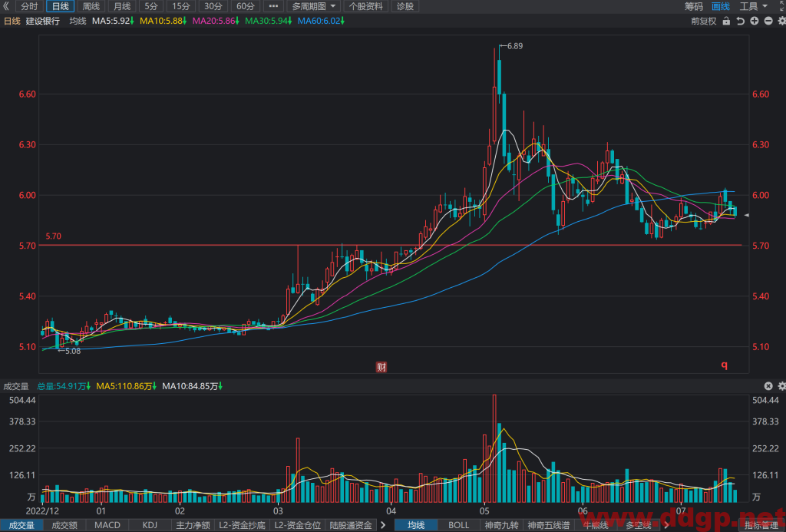The width and height of the screenshot is (786, 532).
Task: Click the red q marker on chart
Action: click(x=725, y=365)
